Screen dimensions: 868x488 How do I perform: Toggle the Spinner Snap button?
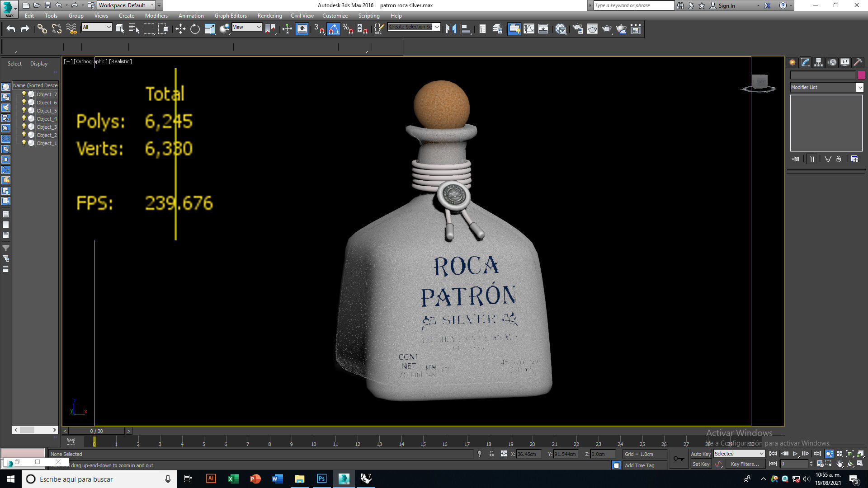pos(362,29)
